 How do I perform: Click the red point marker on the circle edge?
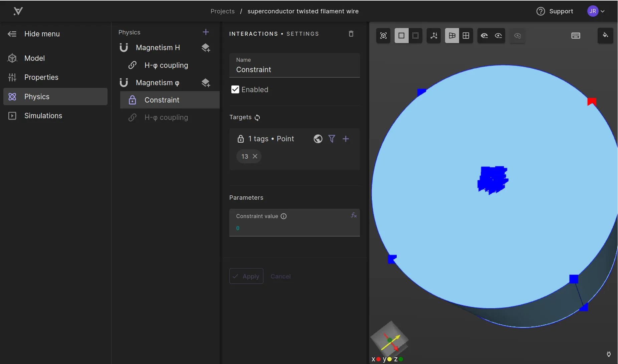[x=592, y=102]
